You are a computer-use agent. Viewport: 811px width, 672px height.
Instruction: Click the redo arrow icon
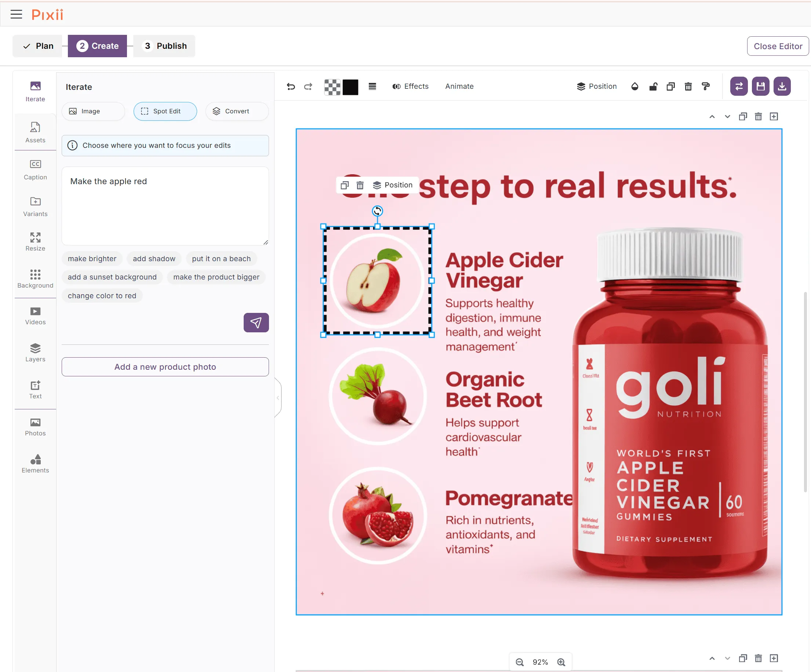[x=308, y=87]
